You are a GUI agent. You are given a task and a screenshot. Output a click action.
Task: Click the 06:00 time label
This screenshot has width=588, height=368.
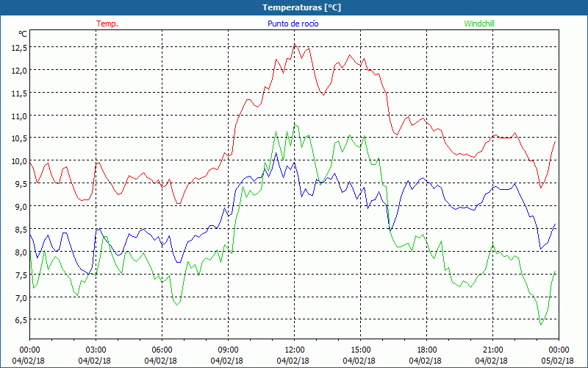pos(162,350)
